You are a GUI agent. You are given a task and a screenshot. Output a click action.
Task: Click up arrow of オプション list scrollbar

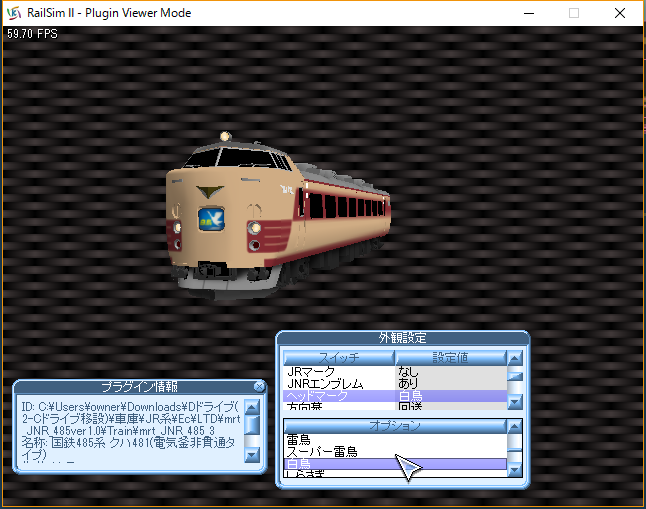tap(515, 427)
